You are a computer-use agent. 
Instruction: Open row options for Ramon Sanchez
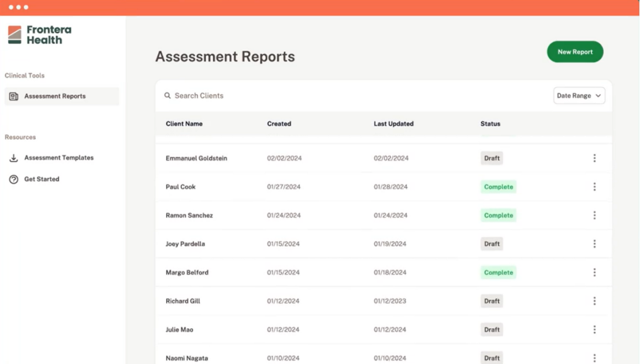point(594,215)
